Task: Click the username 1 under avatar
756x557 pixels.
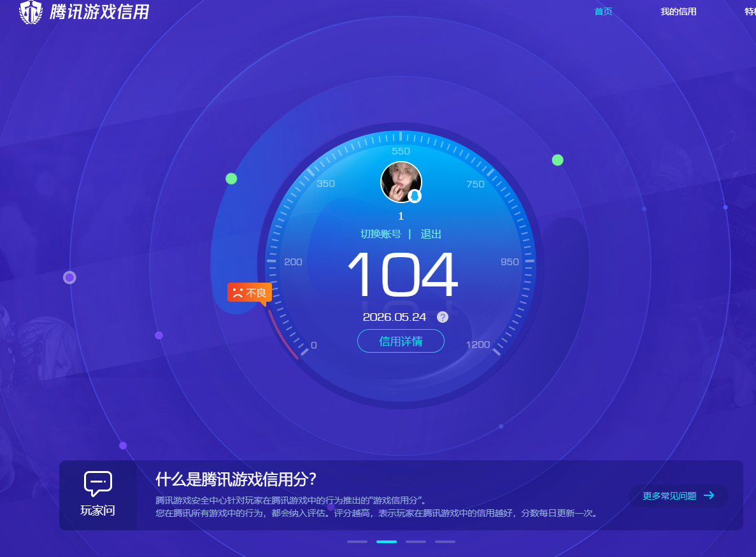Action: [401, 216]
